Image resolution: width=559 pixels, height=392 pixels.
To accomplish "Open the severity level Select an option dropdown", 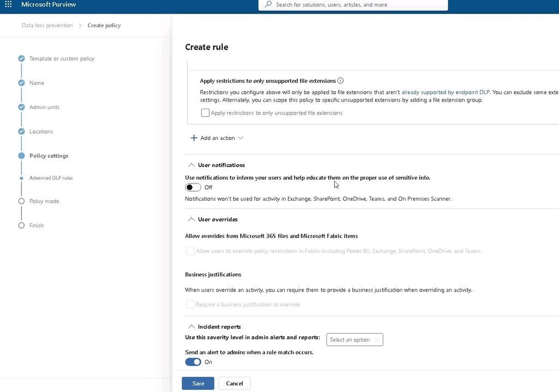I will [x=355, y=340].
